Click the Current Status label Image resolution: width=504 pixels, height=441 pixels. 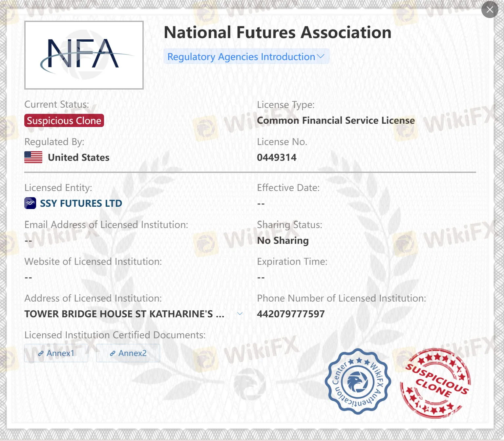click(57, 104)
